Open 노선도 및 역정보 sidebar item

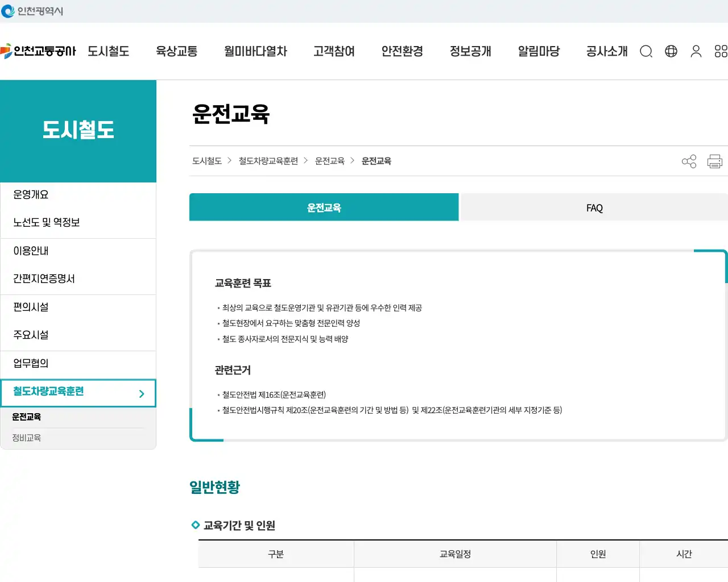[78, 222]
